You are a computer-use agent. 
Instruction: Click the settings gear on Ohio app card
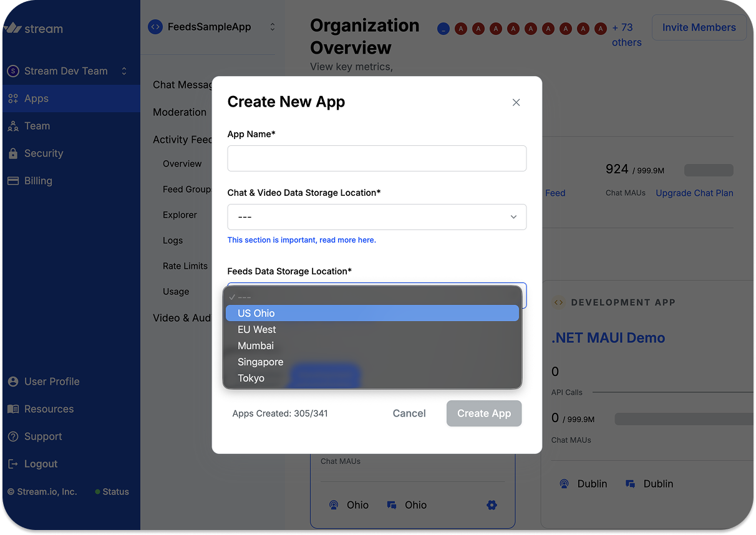coord(492,505)
